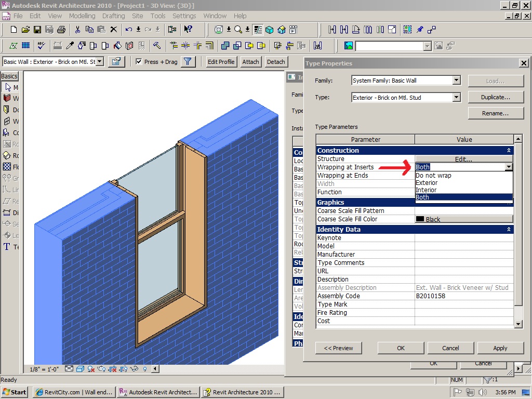Click the Spelling check icon
Viewport: 532px width, 399px height.
41,46
